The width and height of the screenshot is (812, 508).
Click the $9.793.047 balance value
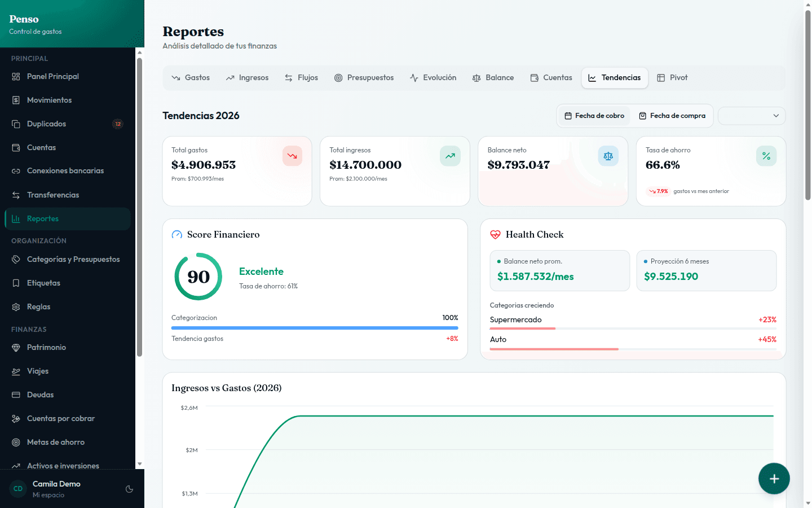click(519, 165)
